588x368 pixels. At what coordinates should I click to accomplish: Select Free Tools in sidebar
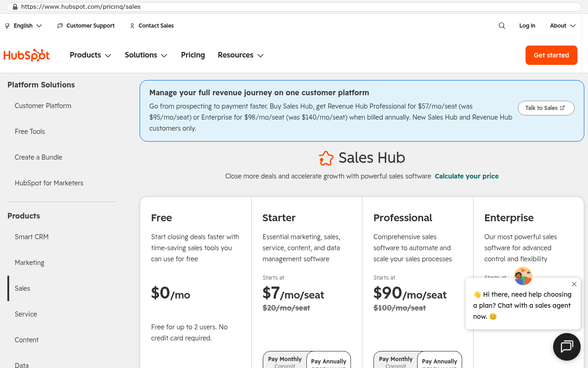(30, 132)
